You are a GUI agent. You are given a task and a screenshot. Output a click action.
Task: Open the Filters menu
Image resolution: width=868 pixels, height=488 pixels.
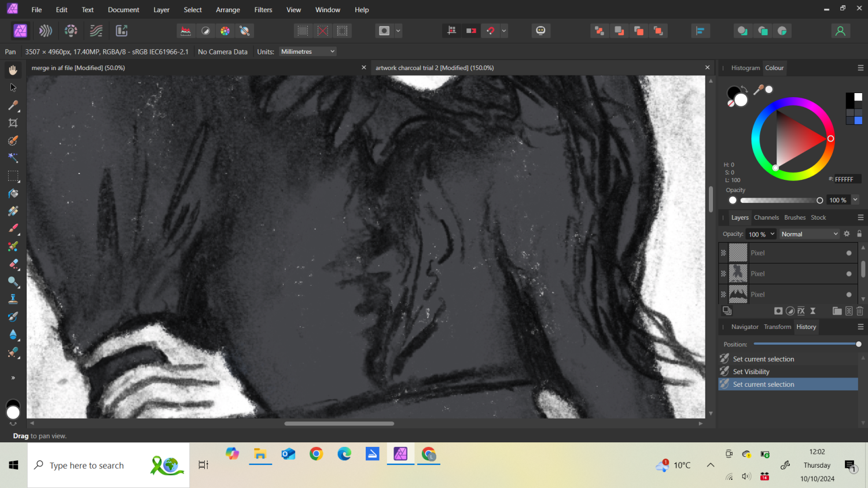(x=263, y=9)
